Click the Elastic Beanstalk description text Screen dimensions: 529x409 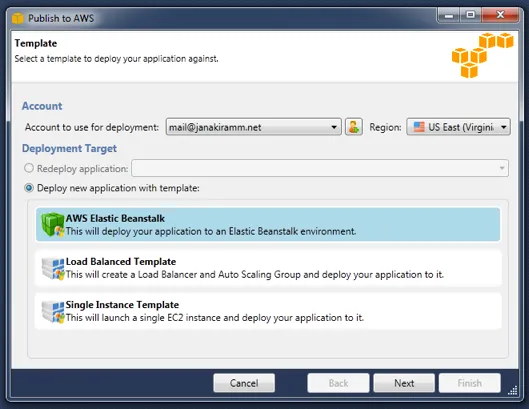(x=211, y=231)
